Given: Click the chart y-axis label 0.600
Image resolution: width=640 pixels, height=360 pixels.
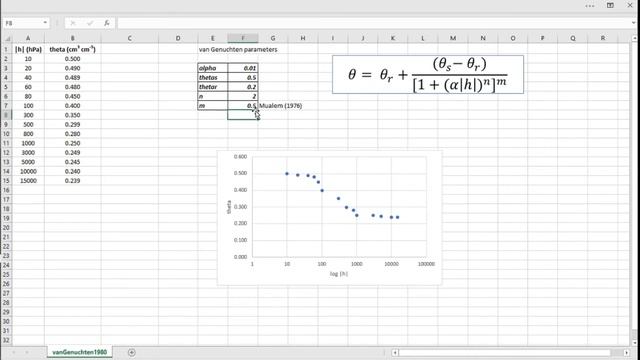Looking at the screenshot, I should tap(240, 157).
